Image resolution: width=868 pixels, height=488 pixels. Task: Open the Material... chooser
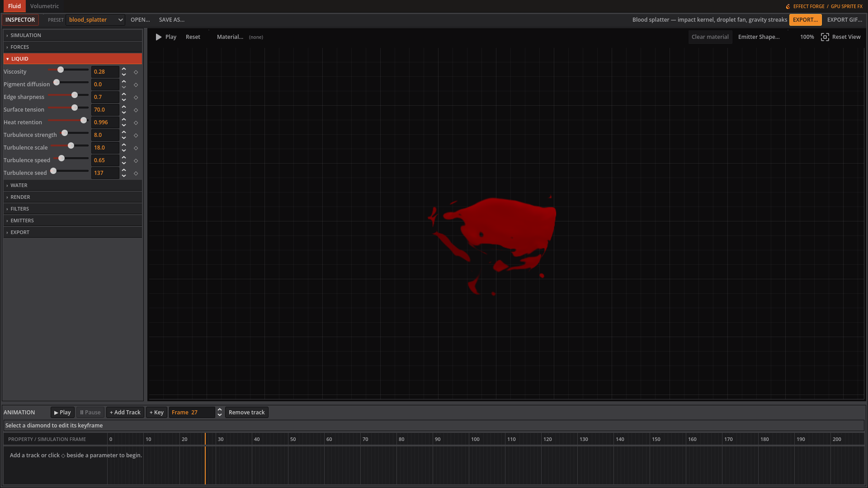(230, 37)
